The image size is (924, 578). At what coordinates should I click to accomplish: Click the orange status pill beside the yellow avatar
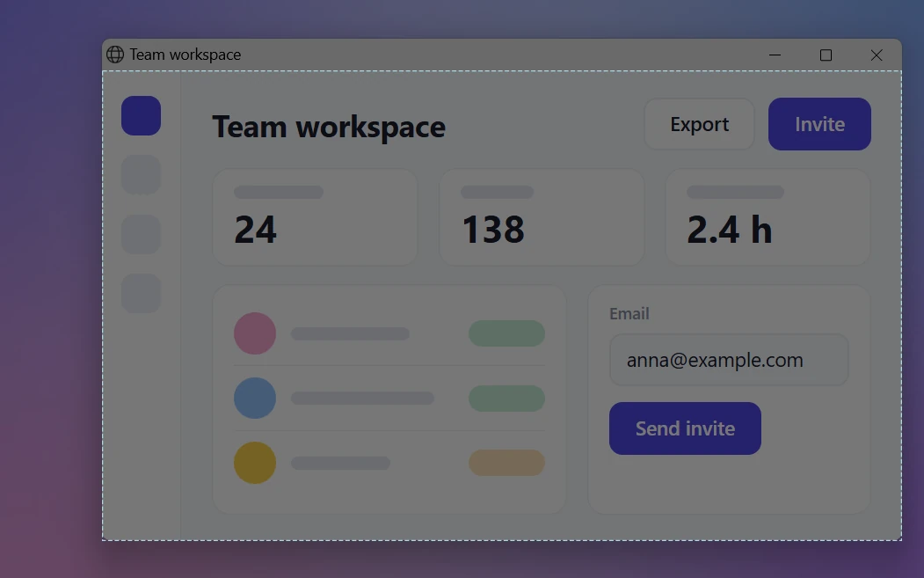click(506, 463)
